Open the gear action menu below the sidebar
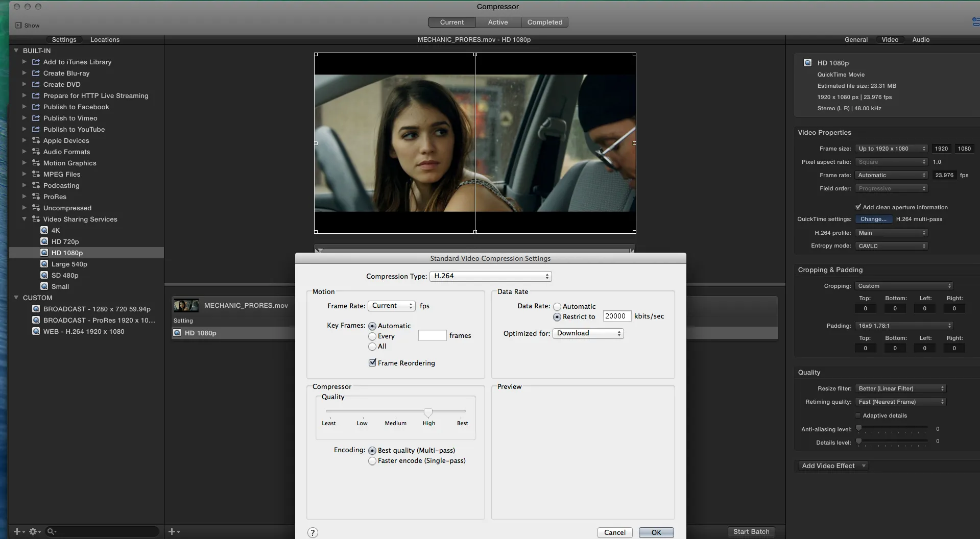 pyautogui.click(x=34, y=531)
